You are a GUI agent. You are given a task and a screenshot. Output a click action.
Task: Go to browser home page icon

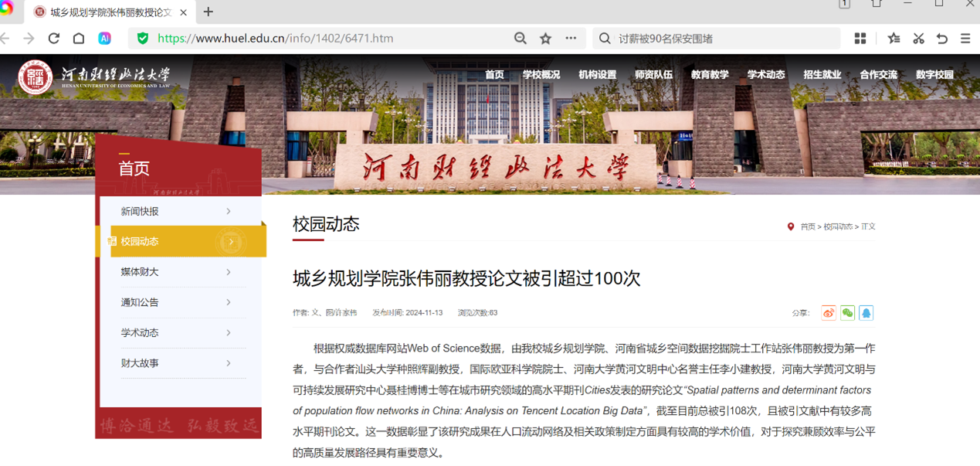click(79, 39)
